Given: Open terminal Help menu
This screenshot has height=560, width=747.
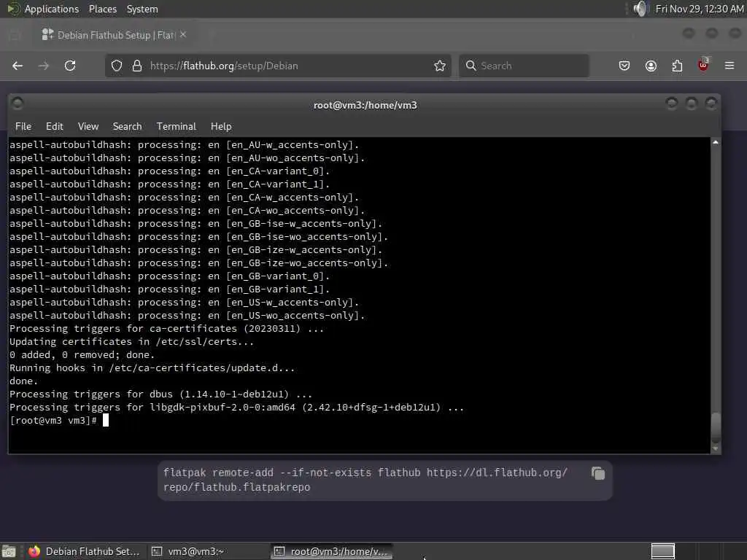Looking at the screenshot, I should pyautogui.click(x=221, y=127).
